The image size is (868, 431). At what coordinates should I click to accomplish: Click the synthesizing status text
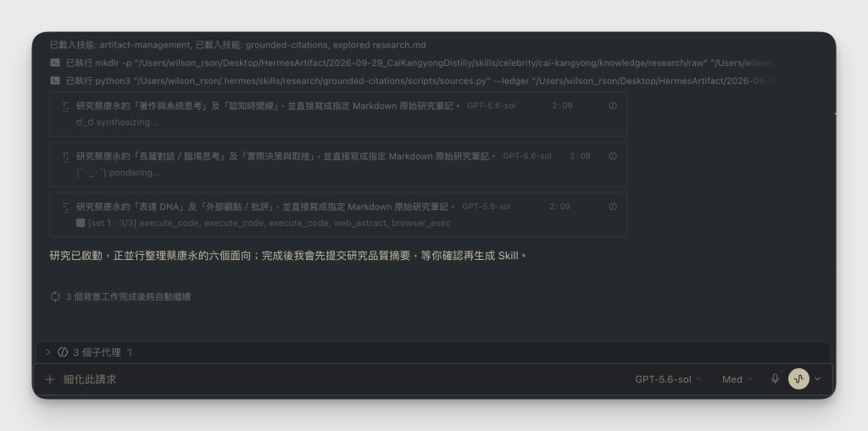117,122
